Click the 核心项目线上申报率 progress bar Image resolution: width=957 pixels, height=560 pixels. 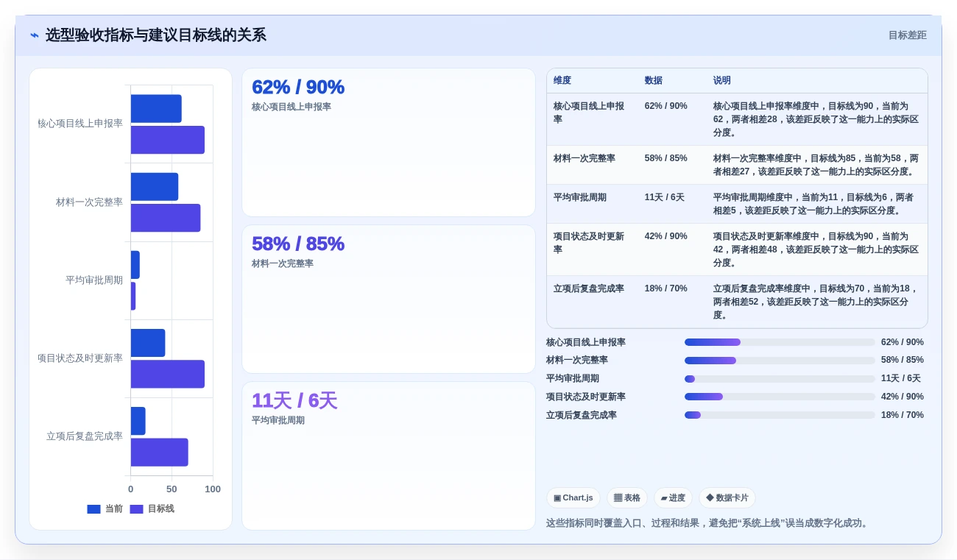tap(780, 342)
